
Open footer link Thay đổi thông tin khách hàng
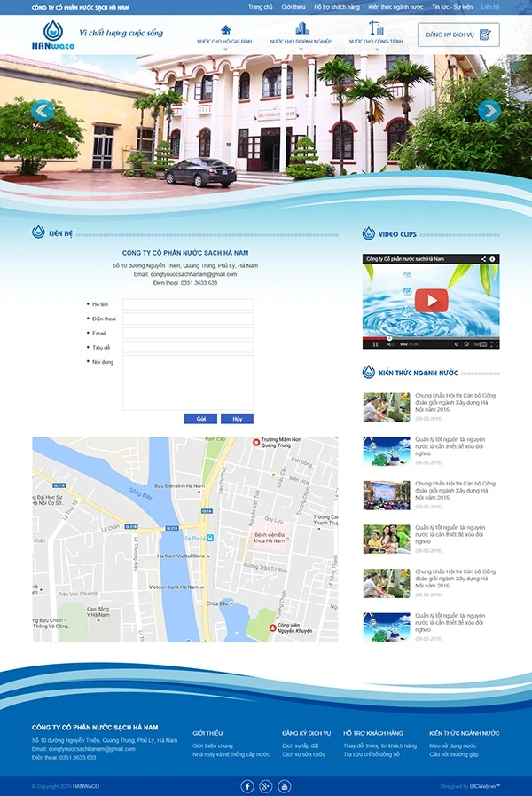[379, 745]
